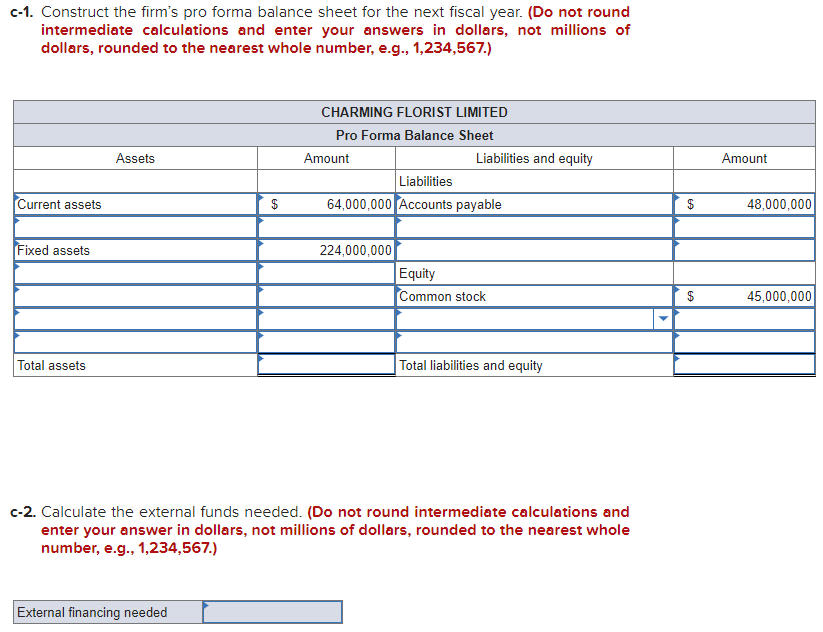Click the Equity section heading

417,273
